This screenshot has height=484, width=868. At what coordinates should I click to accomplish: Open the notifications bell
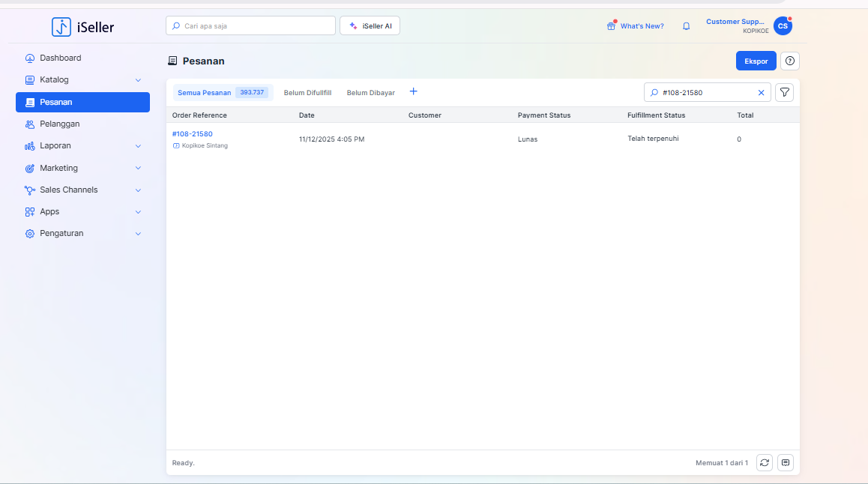pos(686,26)
